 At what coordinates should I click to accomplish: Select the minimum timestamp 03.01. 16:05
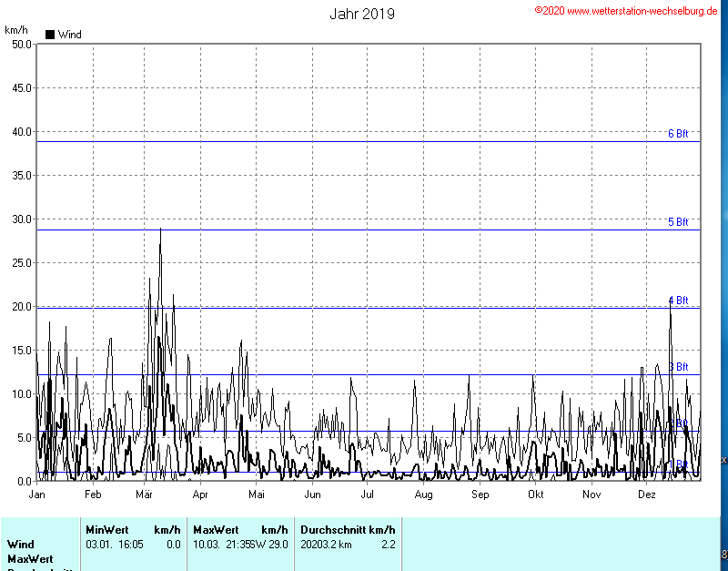point(115,545)
